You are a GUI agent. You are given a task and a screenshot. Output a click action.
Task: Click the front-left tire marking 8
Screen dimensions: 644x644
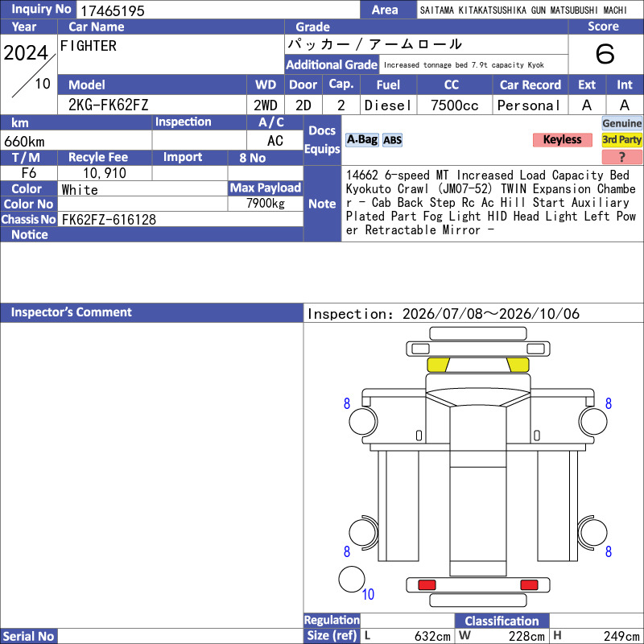point(347,404)
